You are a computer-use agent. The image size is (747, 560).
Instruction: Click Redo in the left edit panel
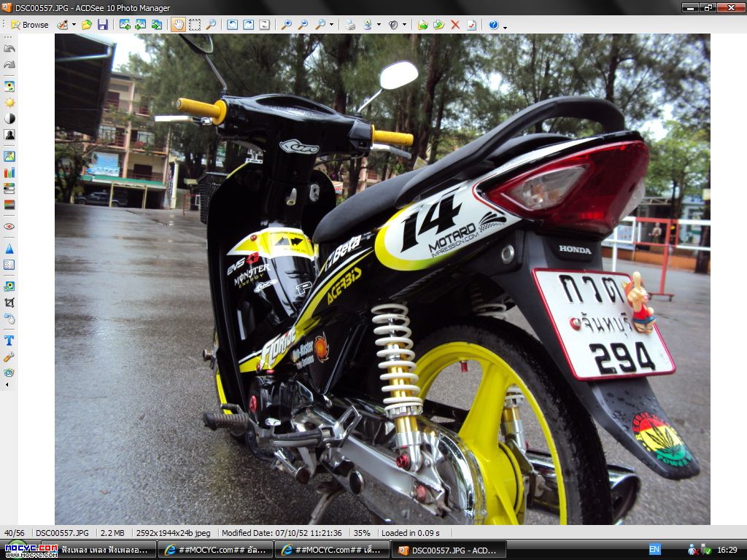9,65
